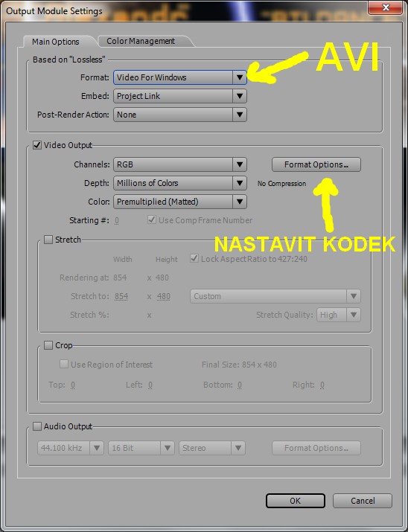
Task: Open the Color dropdown, Premultiplied (Matted)
Action: tap(180, 202)
